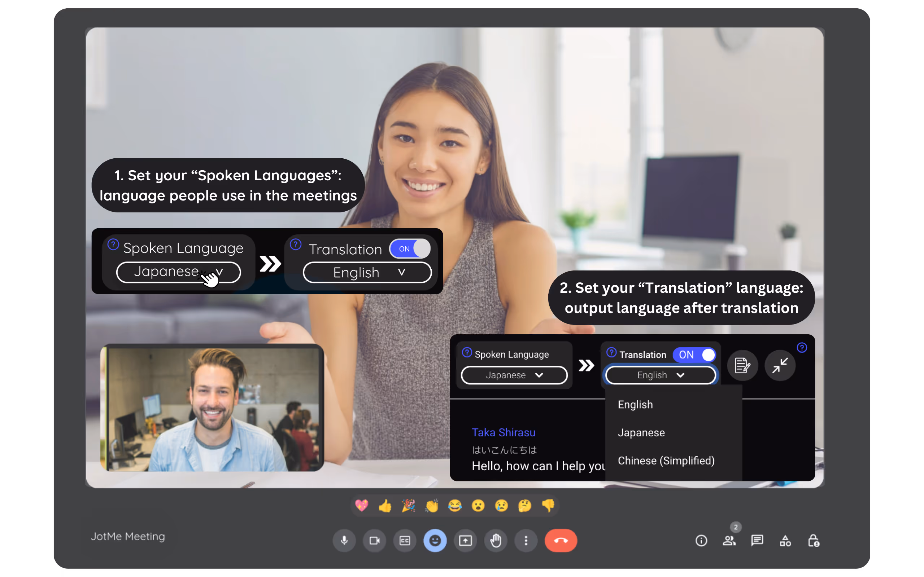Click the red leave call button
924x577 pixels.
[x=561, y=540]
